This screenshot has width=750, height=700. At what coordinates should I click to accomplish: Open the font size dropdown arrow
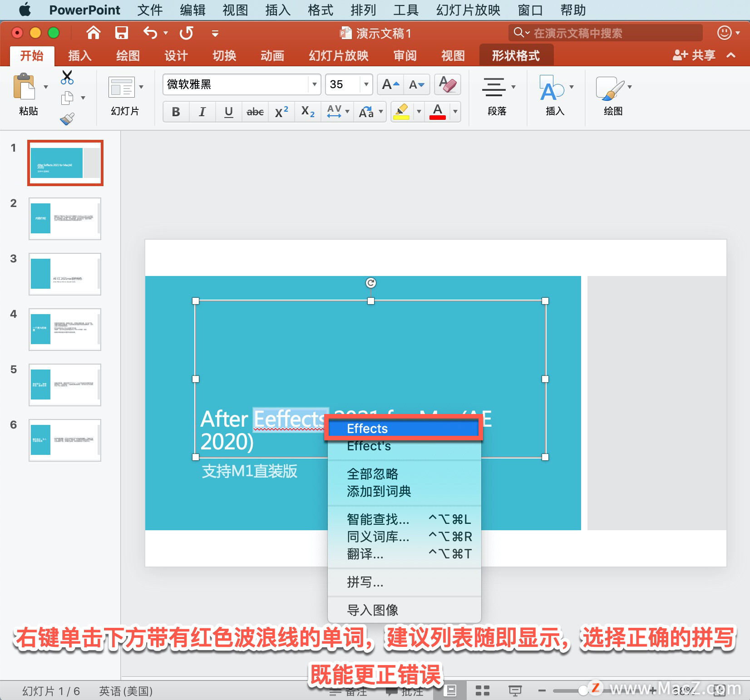(366, 84)
